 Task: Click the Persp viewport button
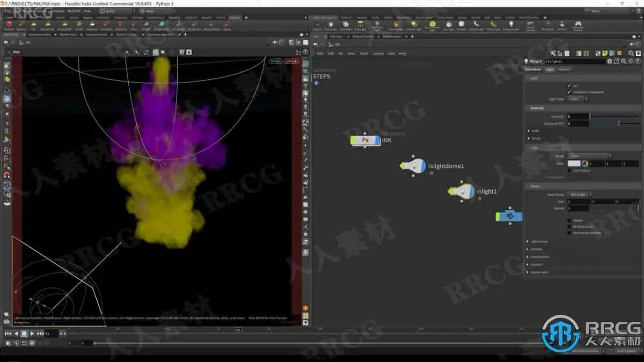[275, 61]
